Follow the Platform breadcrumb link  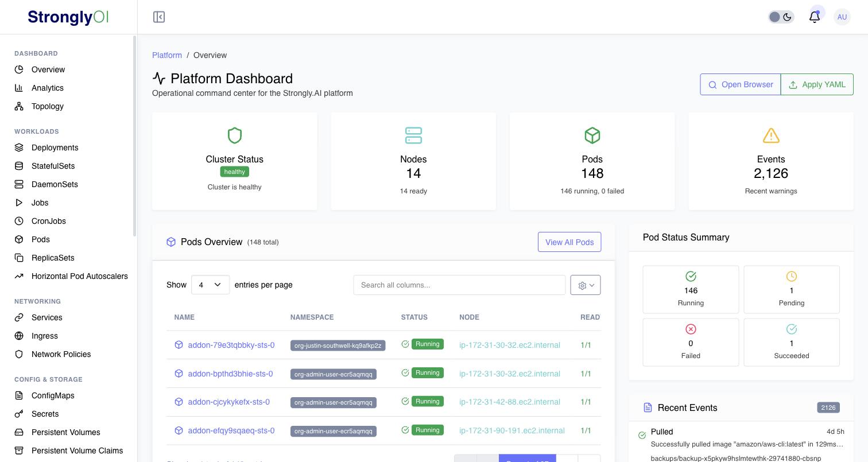[167, 55]
